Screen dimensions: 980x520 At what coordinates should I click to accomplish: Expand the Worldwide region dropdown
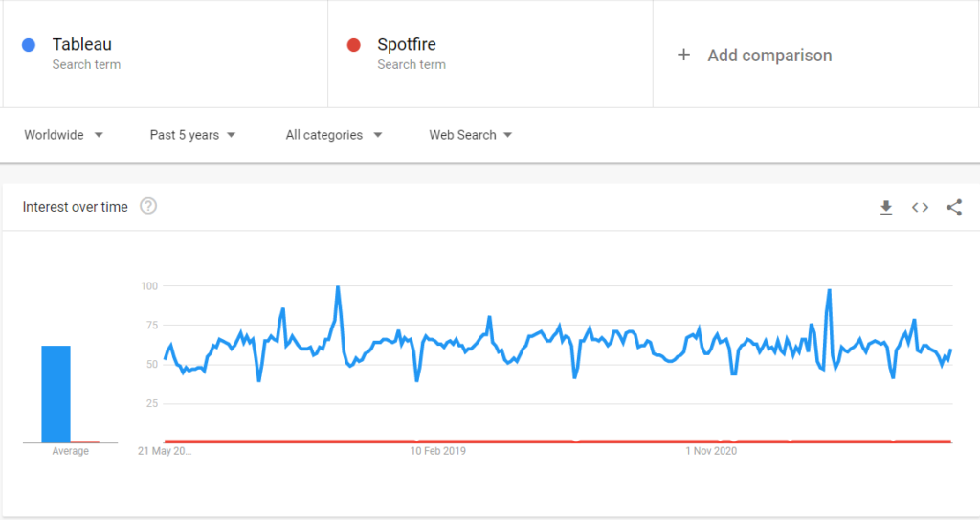coord(63,135)
